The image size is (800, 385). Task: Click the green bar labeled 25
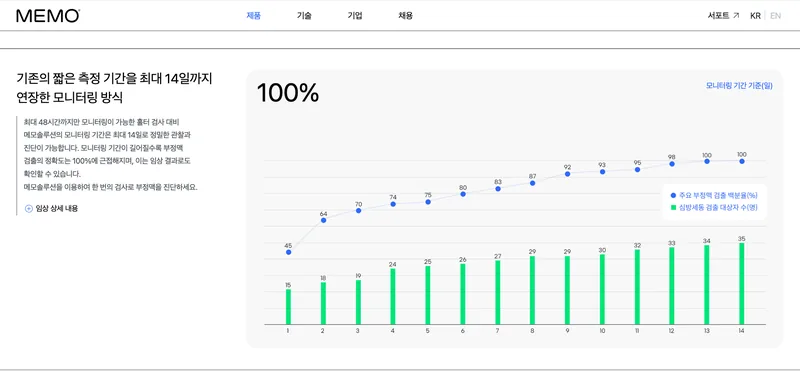[x=428, y=295]
